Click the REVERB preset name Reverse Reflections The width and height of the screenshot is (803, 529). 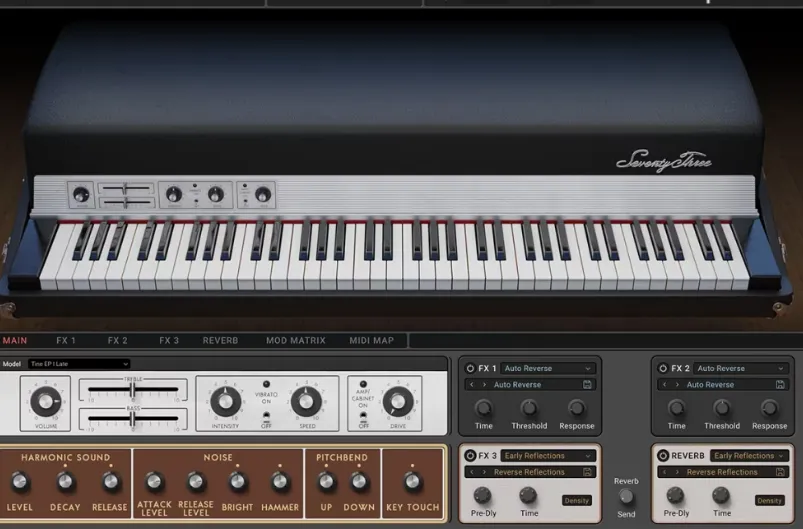722,472
